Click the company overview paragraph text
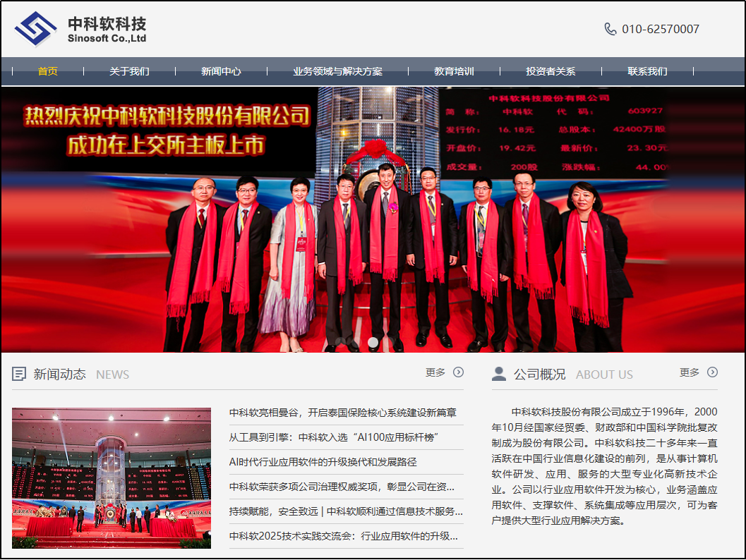The width and height of the screenshot is (746, 560). [x=604, y=466]
